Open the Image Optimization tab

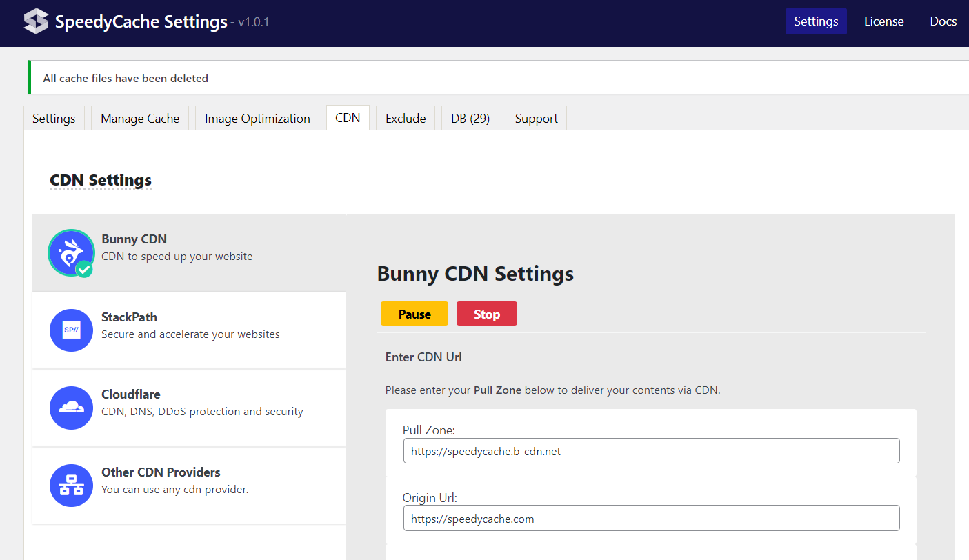pyautogui.click(x=257, y=118)
